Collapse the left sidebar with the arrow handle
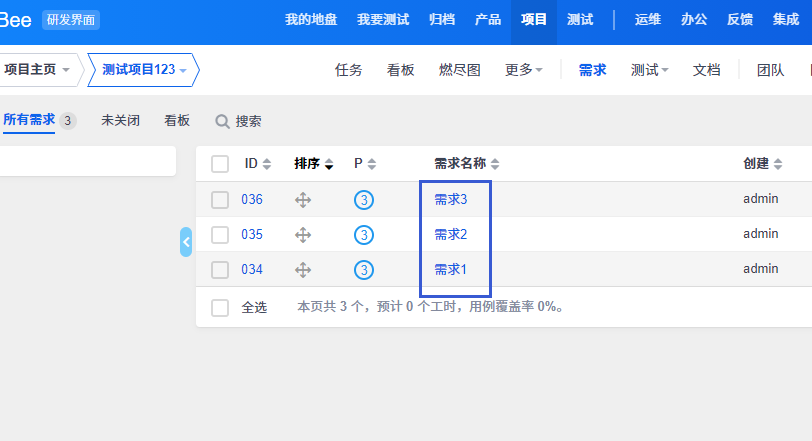This screenshot has height=441, width=812. [186, 241]
